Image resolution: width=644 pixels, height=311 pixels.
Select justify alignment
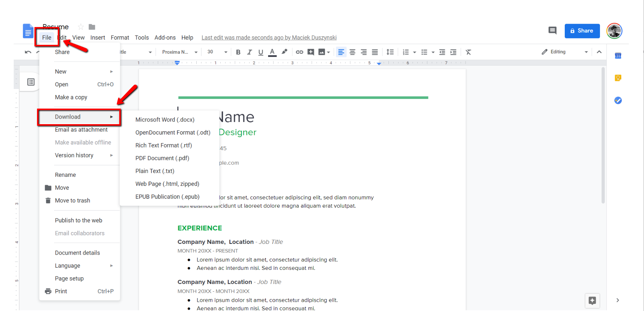(375, 52)
